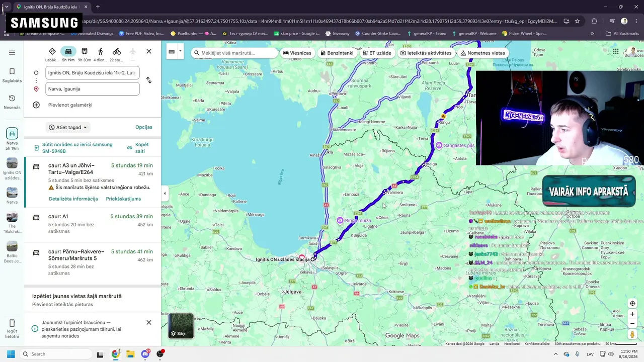The image size is (644, 362).
Task: Expand hidden bookmarks chevron
Action: coord(592,34)
